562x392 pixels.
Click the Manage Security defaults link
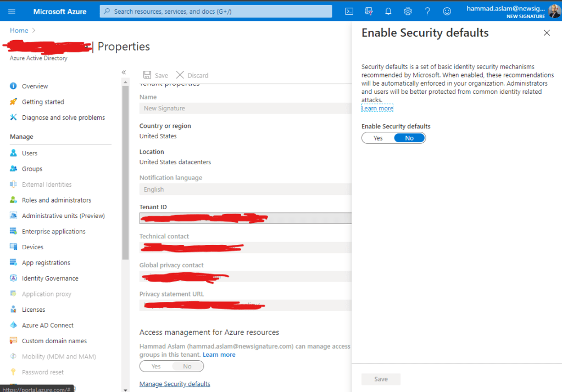[175, 384]
